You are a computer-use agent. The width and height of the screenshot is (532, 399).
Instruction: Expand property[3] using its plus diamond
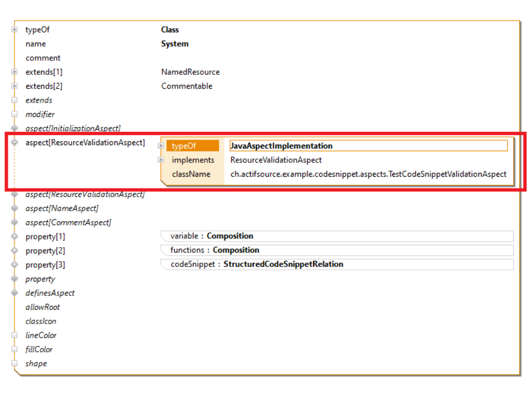tap(14, 265)
